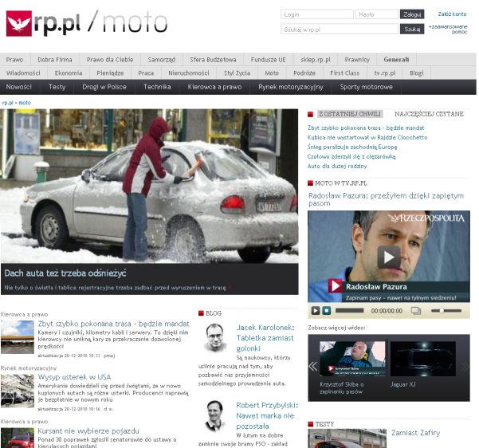Switch to Z OSTATNIEJ CHWILI tab
Image resolution: width=479 pixels, height=448 pixels.
coord(350,114)
